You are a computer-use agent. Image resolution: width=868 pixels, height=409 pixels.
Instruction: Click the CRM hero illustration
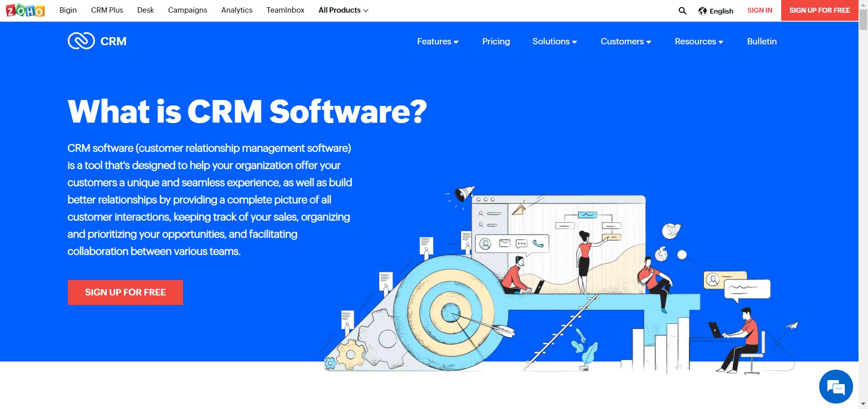click(x=561, y=280)
